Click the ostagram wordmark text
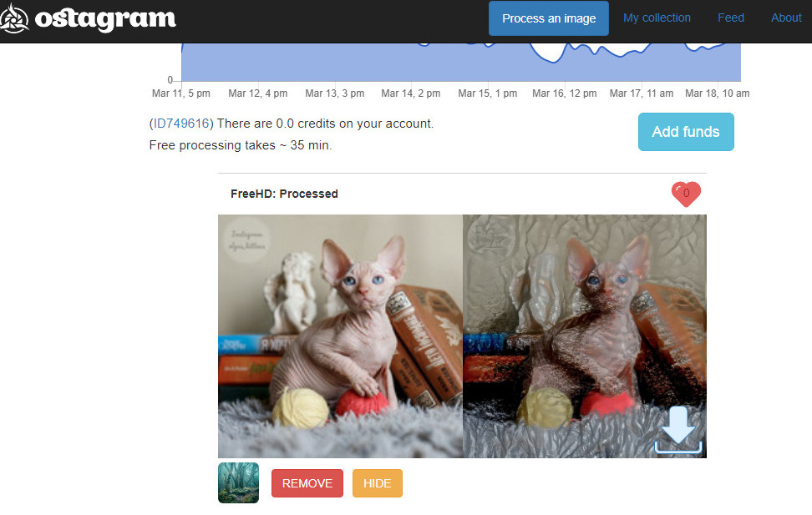Viewport: 812px width, 515px height. coord(105,19)
